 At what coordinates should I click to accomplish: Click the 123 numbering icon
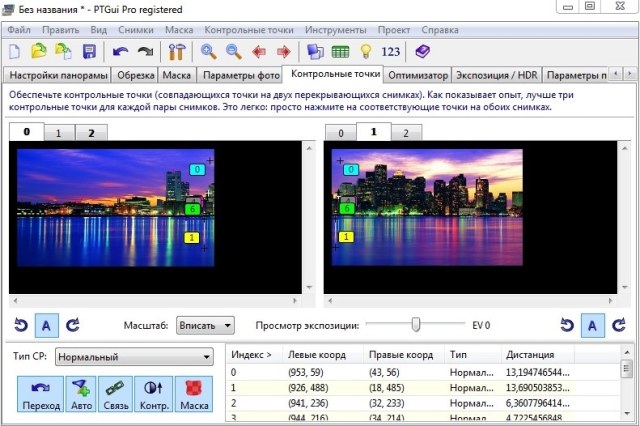(x=391, y=51)
